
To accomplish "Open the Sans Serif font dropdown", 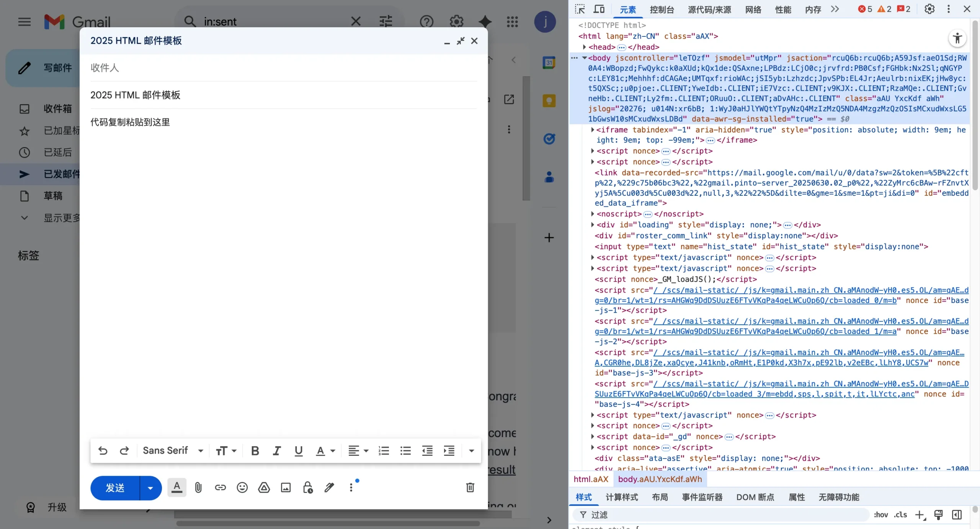I will 173,450.
